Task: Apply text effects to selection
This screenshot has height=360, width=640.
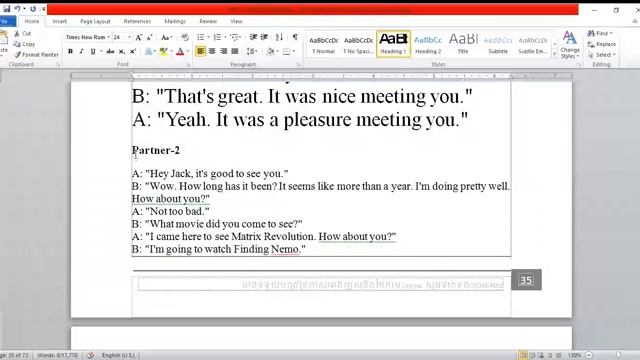Action: [x=149, y=51]
